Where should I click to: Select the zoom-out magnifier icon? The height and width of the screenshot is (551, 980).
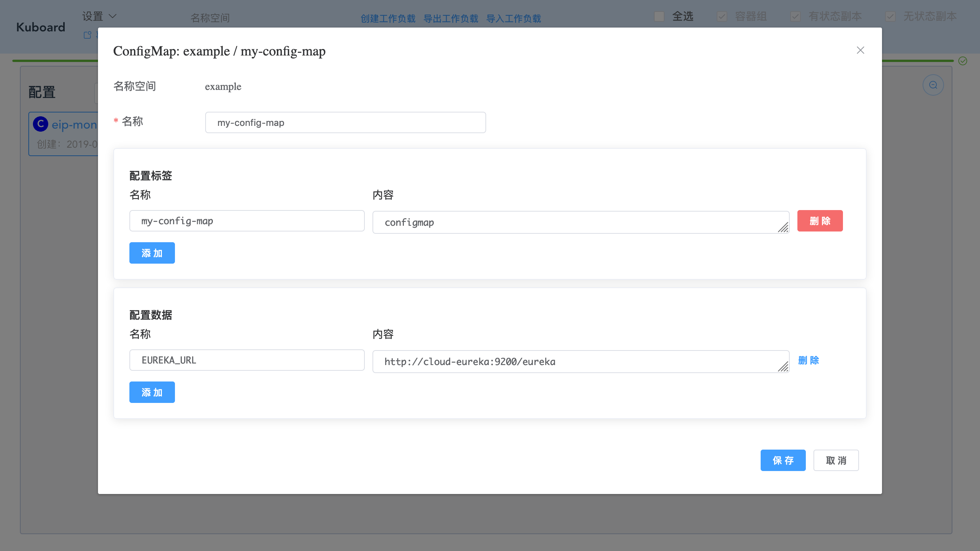click(x=933, y=85)
